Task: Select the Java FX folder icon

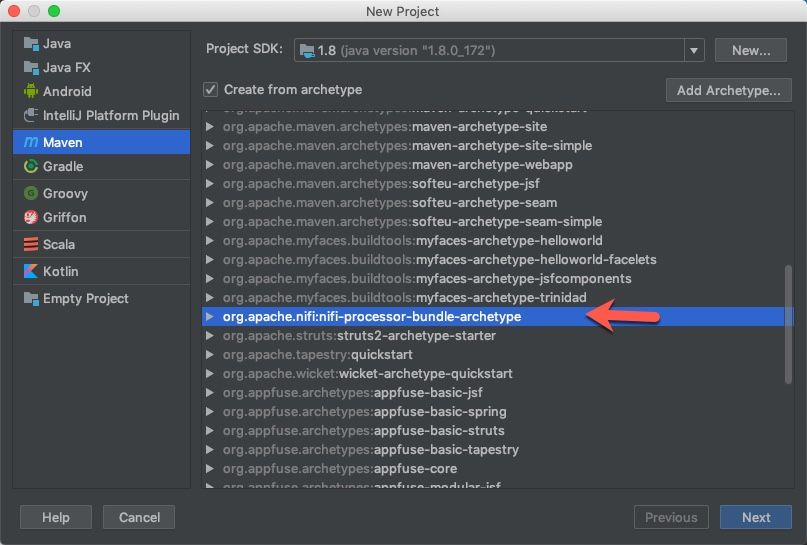Action: 31,68
